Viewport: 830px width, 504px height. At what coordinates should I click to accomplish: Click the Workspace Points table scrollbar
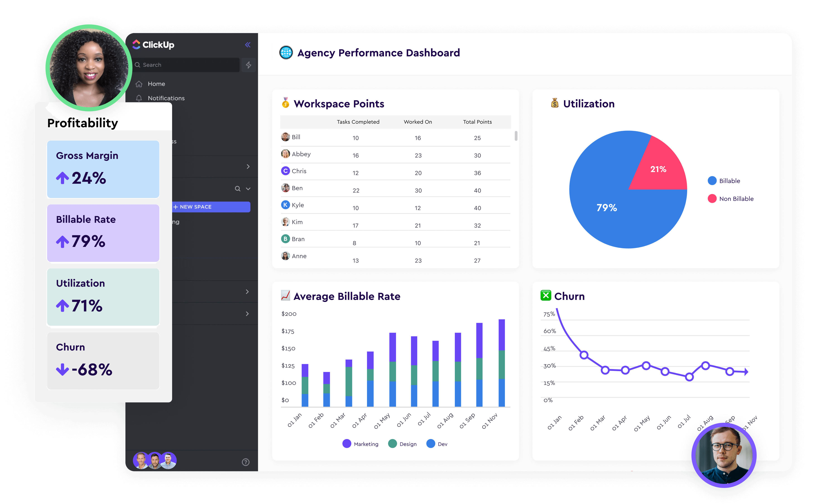516,136
